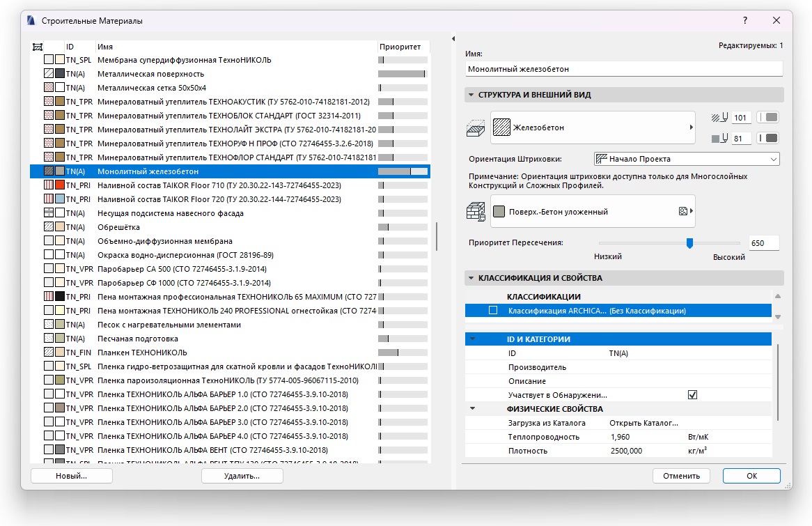Image resolution: width=812 pixels, height=526 pixels.
Task: Click the fill foreground pen icon near 101
Action: [x=719, y=118]
